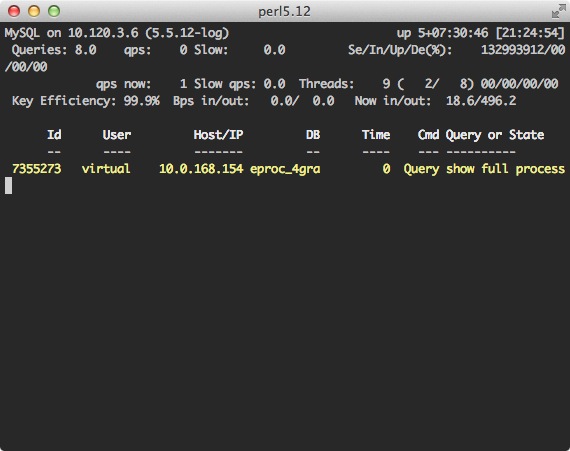The height and width of the screenshot is (451, 570).
Task: Click the Time column header
Action: tap(376, 135)
